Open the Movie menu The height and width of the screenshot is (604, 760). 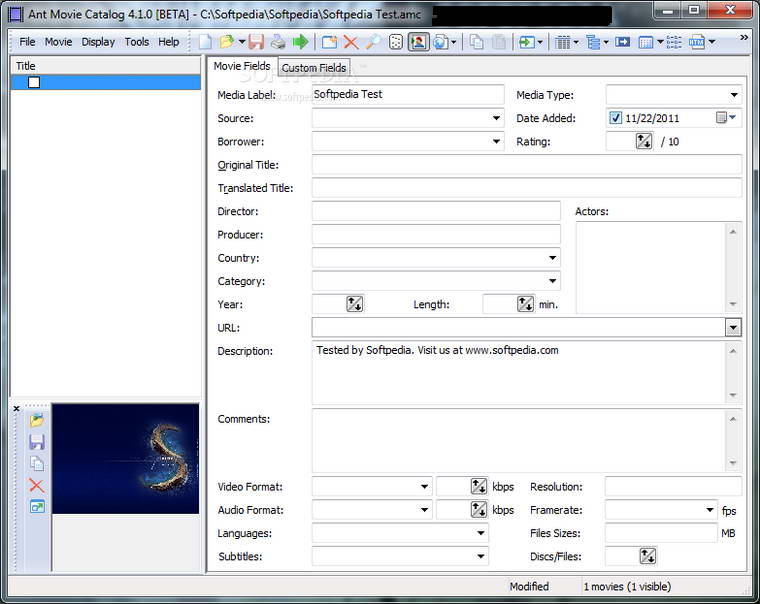[x=59, y=42]
